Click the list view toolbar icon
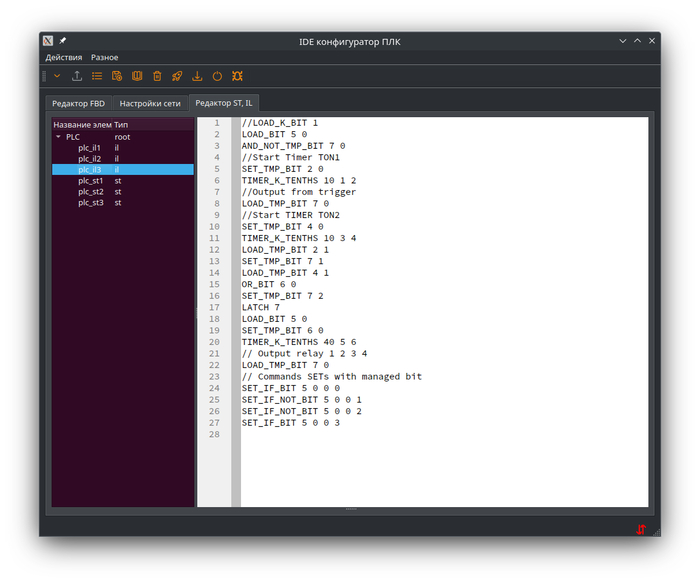 click(x=97, y=76)
